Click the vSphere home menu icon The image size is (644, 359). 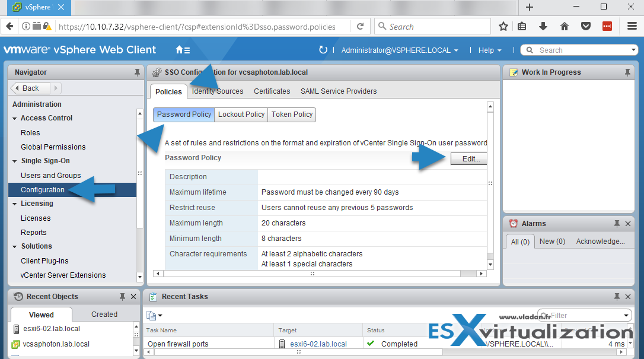click(x=183, y=50)
